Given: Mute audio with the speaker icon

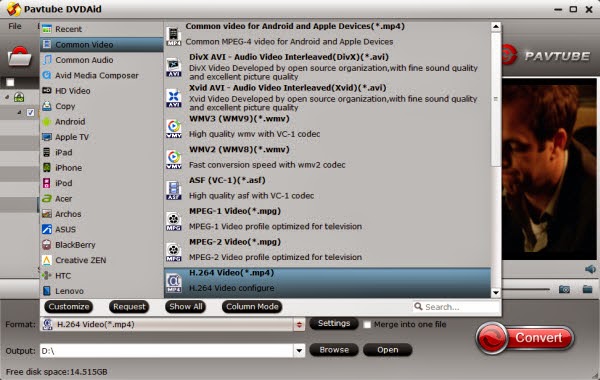Looking at the screenshot, I should pos(590,269).
